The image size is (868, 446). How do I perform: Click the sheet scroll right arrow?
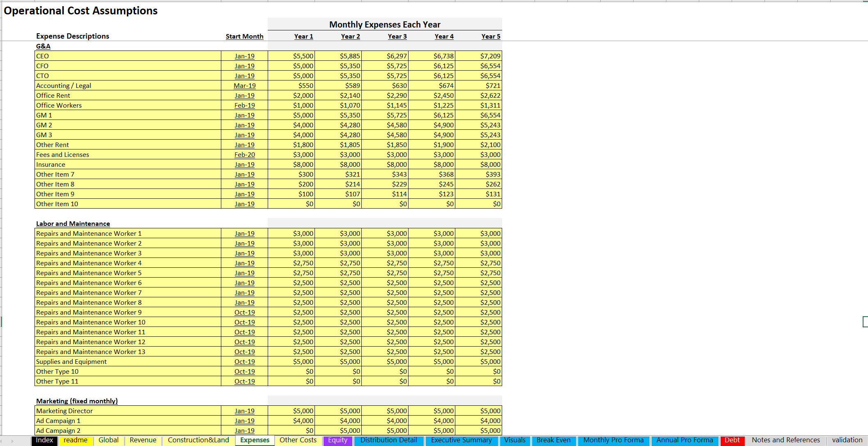tap(12, 441)
